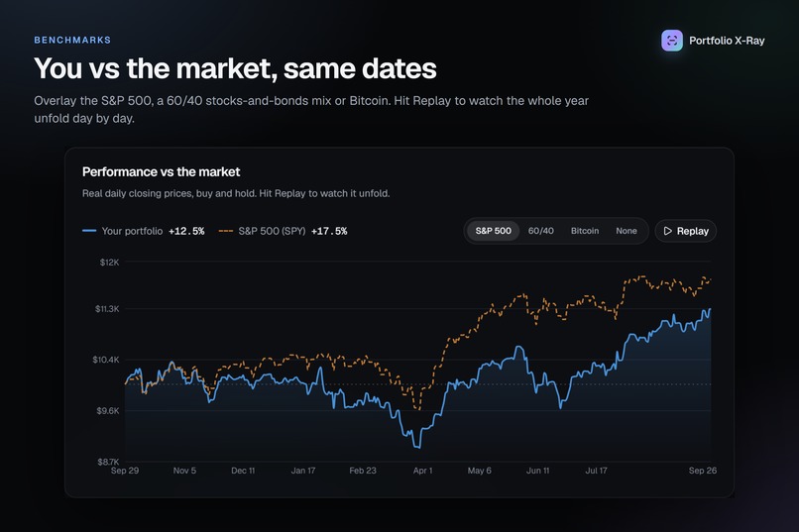Switch benchmark to 60/40
Viewport: 799px width, 532px height.
[x=540, y=231]
